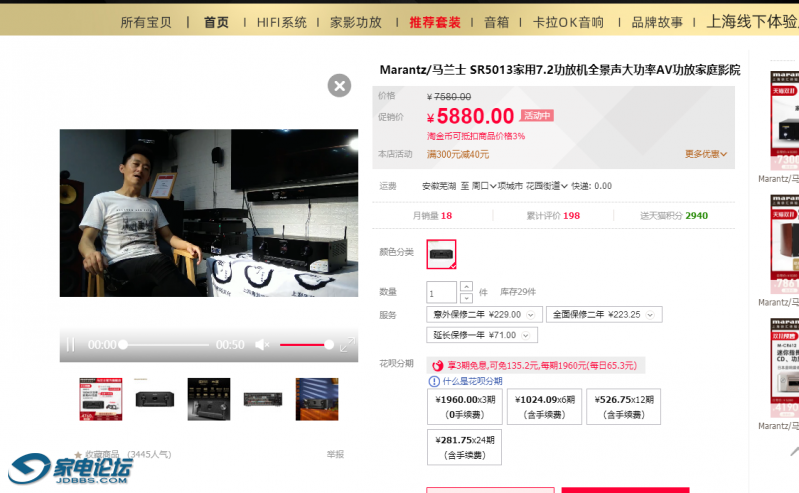The image size is (799, 493).
Task: Choose ¥1960.00x3期 installment option
Action: (465, 406)
